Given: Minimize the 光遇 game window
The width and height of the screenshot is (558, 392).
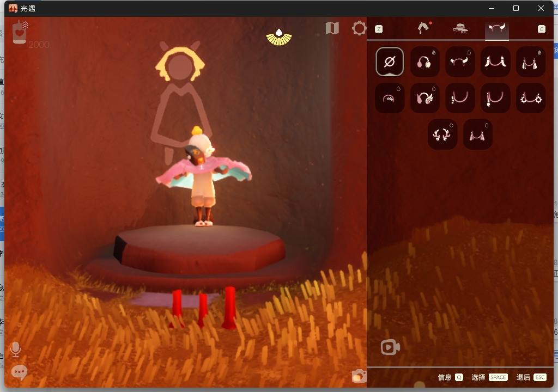Looking at the screenshot, I should pyautogui.click(x=492, y=8).
